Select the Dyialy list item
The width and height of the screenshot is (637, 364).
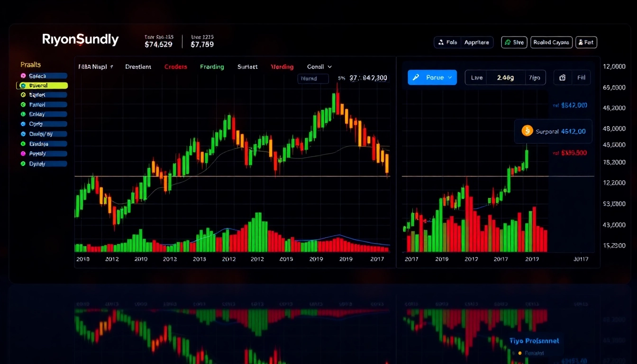[44, 164]
